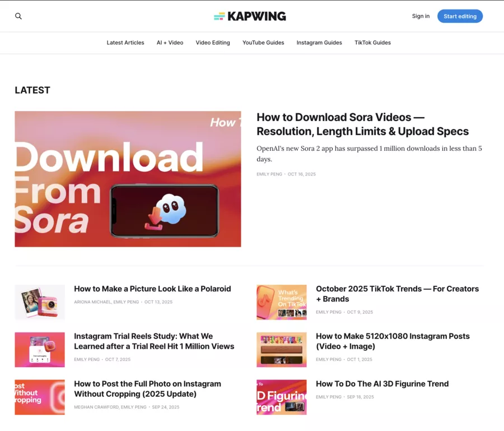The height and width of the screenshot is (431, 504).
Task: Open the 5120x1080 Instagram Posts guide
Action: [x=393, y=341]
